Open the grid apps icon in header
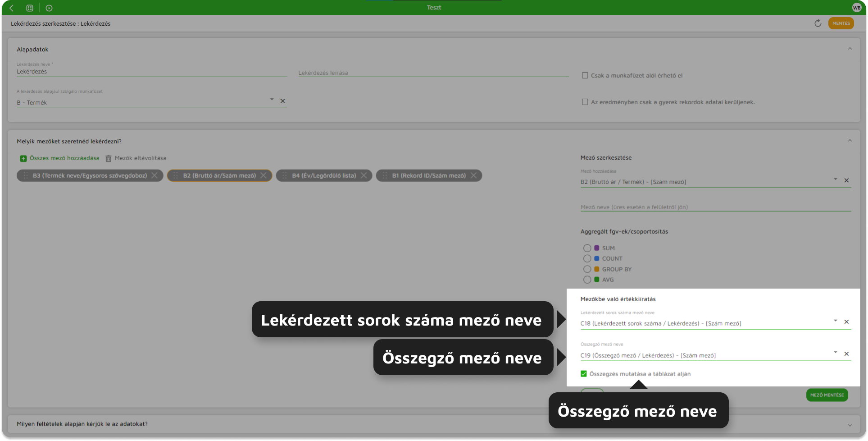 click(30, 8)
